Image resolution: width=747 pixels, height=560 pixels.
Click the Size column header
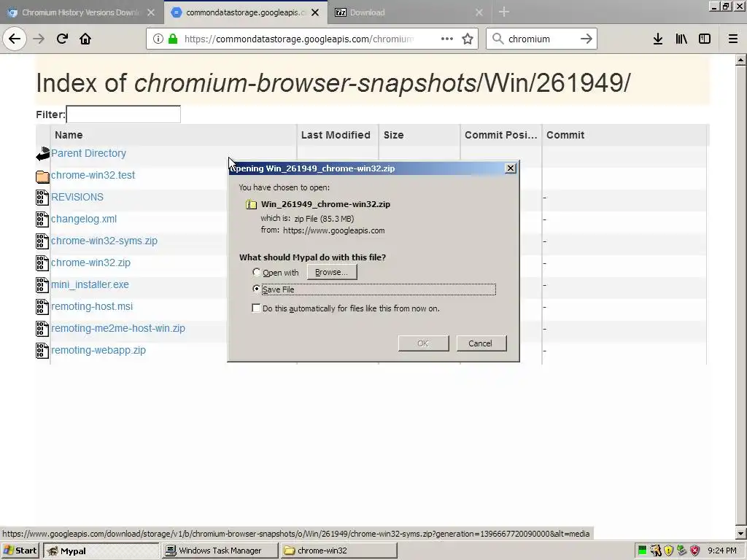(x=419, y=135)
